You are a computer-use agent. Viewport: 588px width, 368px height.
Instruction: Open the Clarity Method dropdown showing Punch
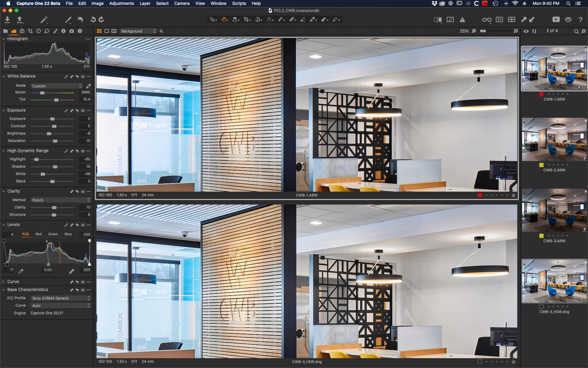pyautogui.click(x=60, y=200)
